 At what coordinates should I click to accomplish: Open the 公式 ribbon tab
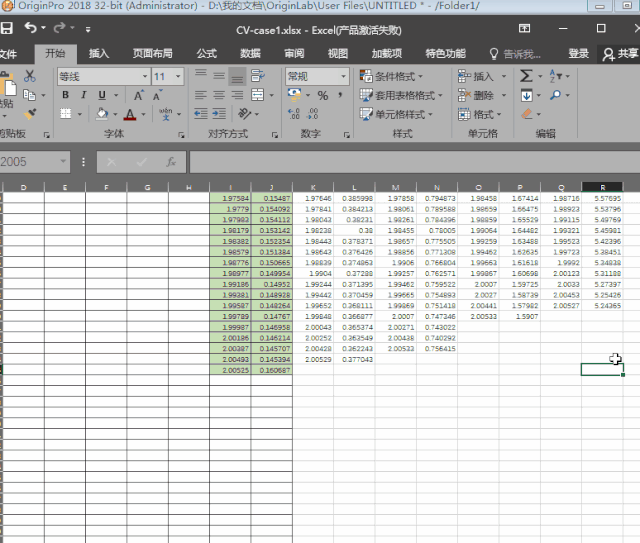[206, 53]
